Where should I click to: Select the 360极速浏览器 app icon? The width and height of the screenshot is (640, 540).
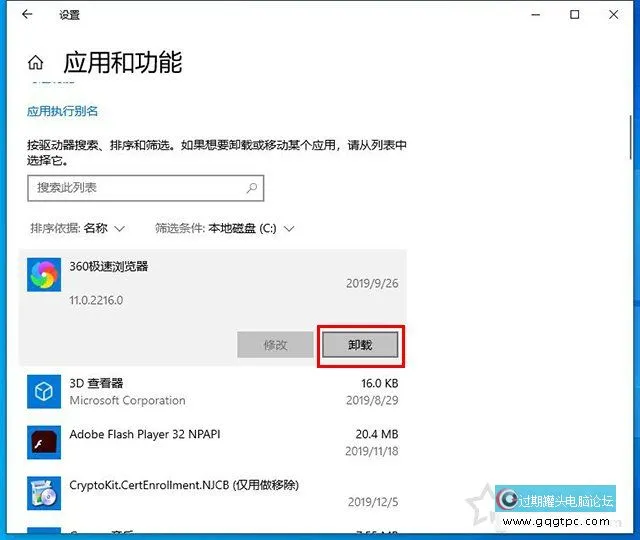pos(44,275)
